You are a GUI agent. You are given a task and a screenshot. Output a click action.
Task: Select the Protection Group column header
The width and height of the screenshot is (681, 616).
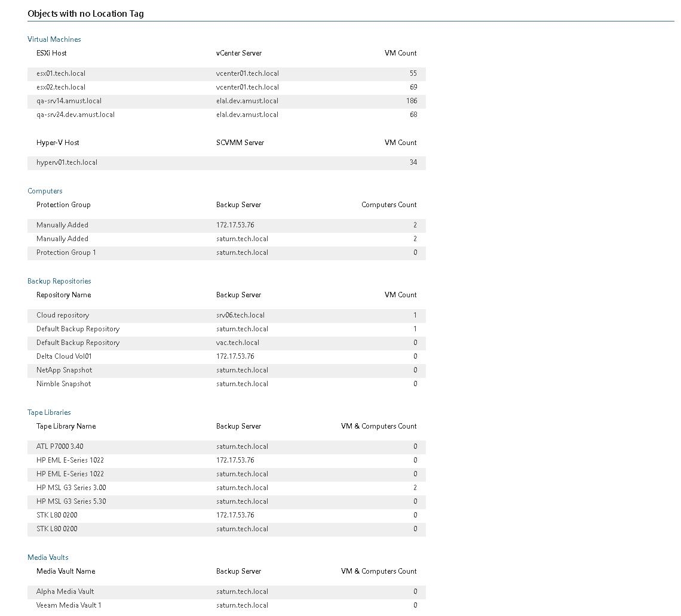point(63,205)
